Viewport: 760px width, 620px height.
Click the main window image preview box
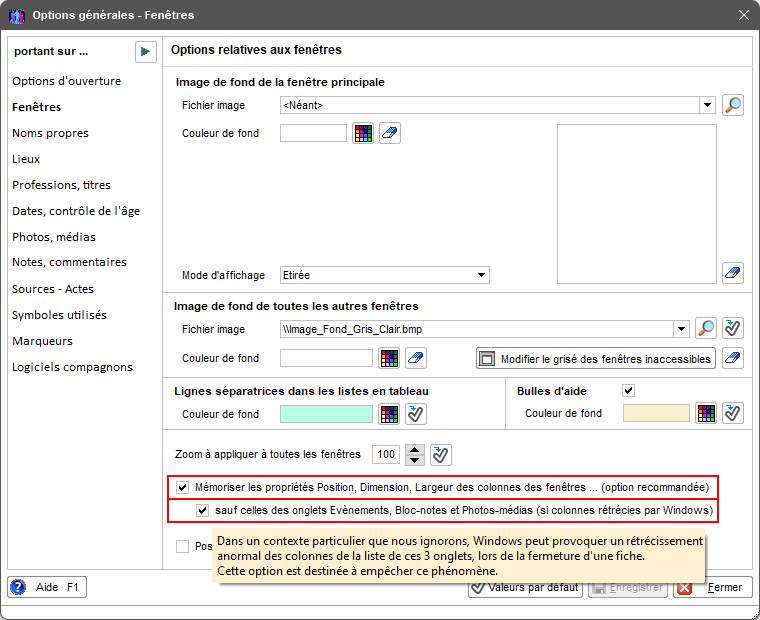[637, 204]
